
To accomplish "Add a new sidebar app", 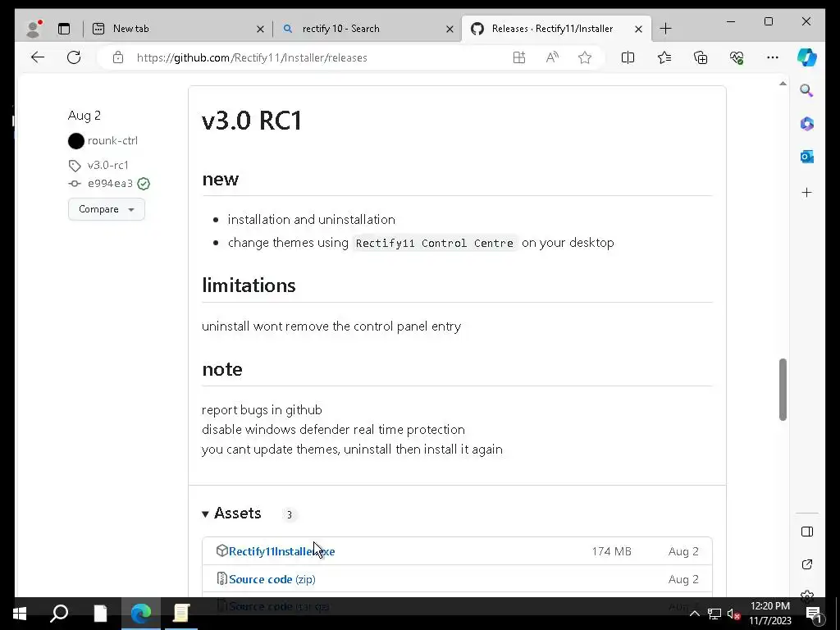I will (x=807, y=192).
